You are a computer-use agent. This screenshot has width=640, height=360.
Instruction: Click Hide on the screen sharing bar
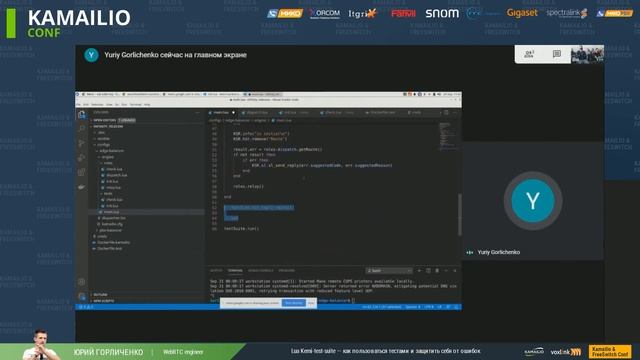pyautogui.click(x=311, y=303)
